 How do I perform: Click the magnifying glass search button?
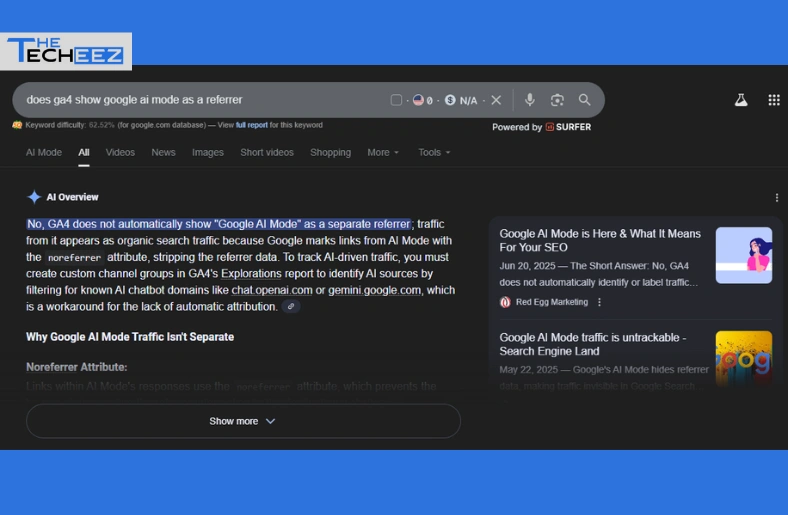[585, 100]
